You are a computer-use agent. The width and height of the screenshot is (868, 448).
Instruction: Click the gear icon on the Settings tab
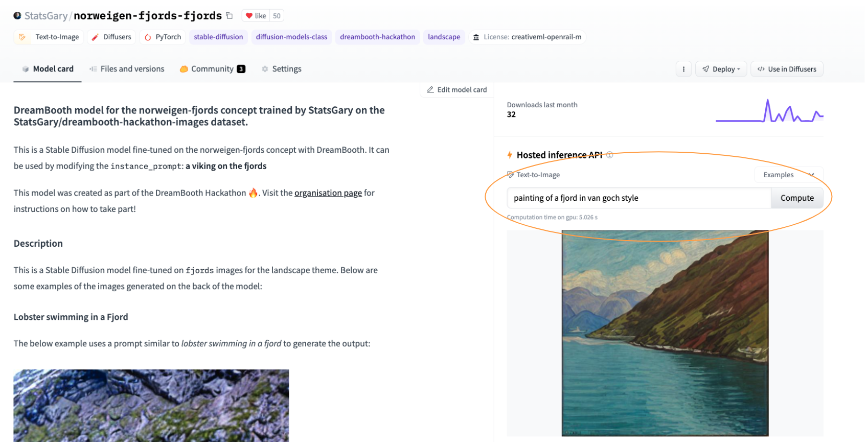pyautogui.click(x=265, y=68)
